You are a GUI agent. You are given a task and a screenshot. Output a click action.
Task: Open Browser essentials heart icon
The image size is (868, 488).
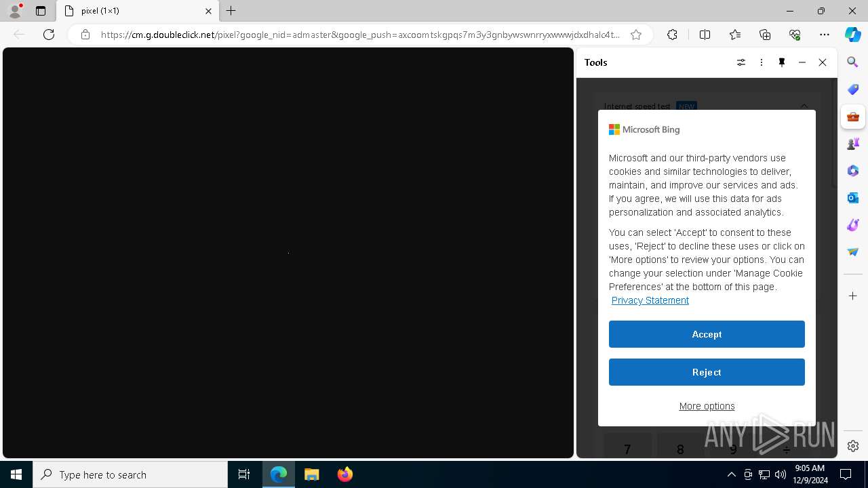tap(795, 35)
